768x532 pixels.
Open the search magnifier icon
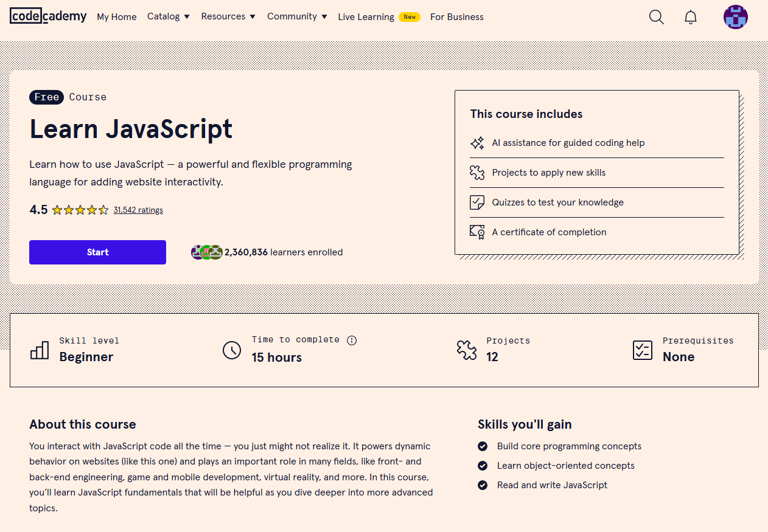(656, 17)
